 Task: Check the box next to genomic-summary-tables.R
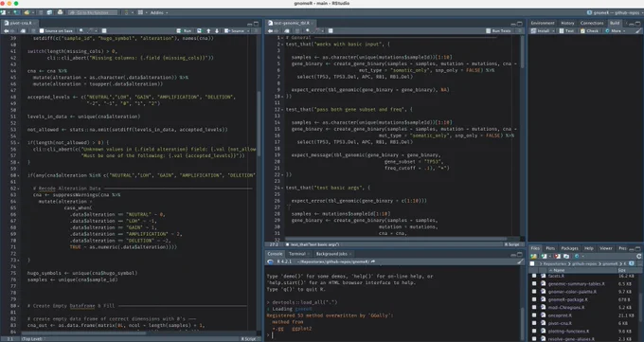534,283
